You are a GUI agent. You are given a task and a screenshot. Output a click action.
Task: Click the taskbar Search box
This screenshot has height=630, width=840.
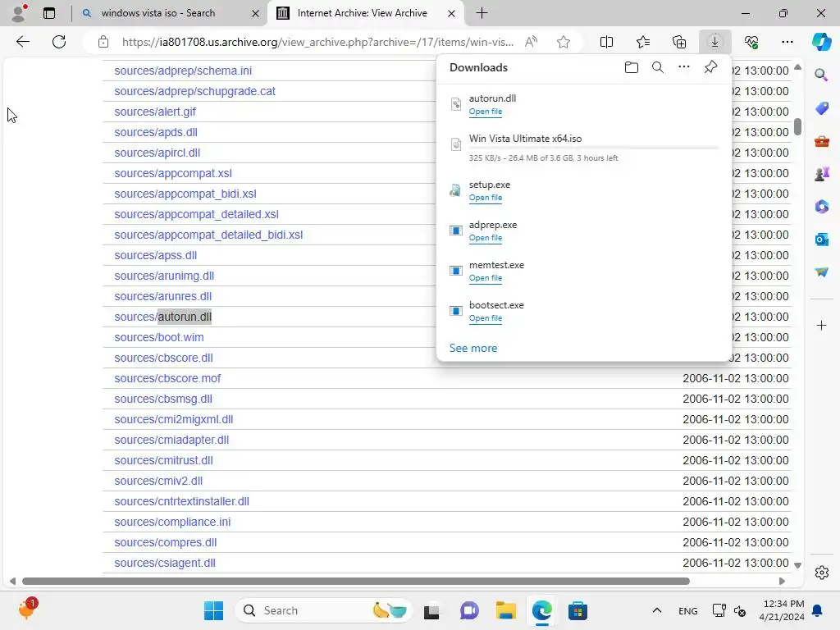[323, 610]
